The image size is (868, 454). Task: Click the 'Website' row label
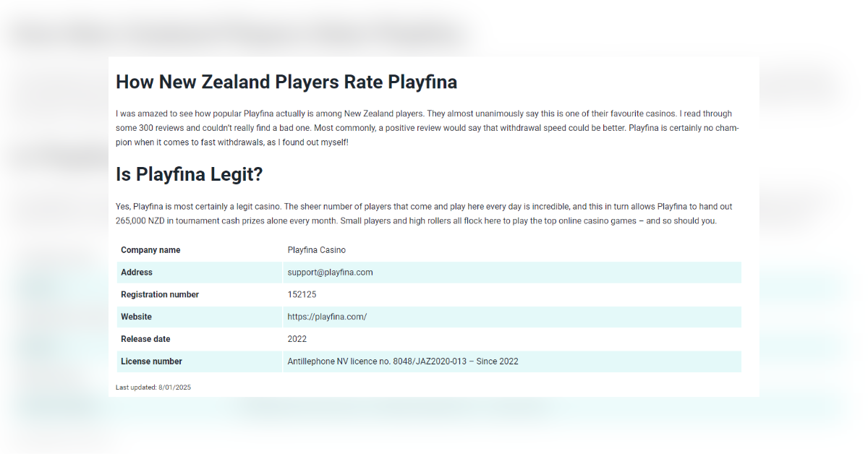(x=137, y=317)
